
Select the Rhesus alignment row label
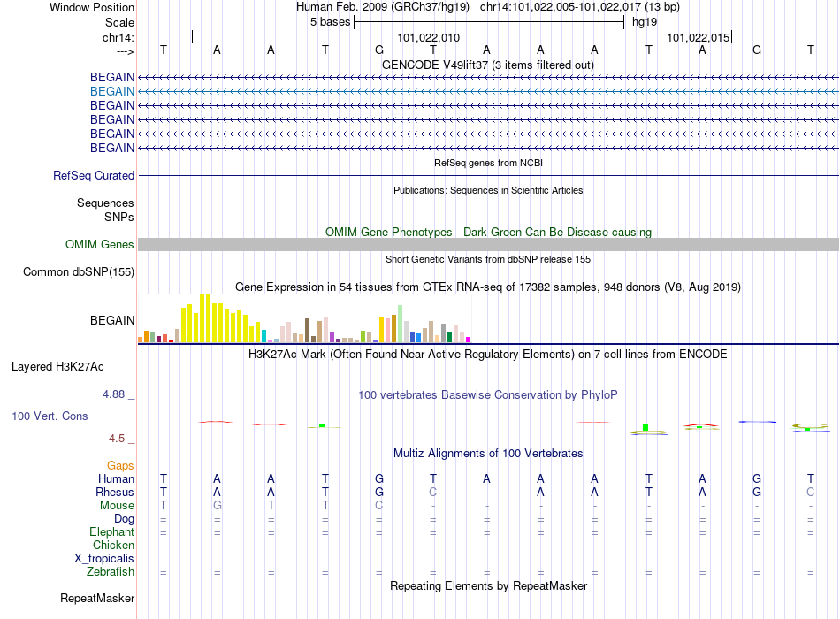click(x=115, y=493)
